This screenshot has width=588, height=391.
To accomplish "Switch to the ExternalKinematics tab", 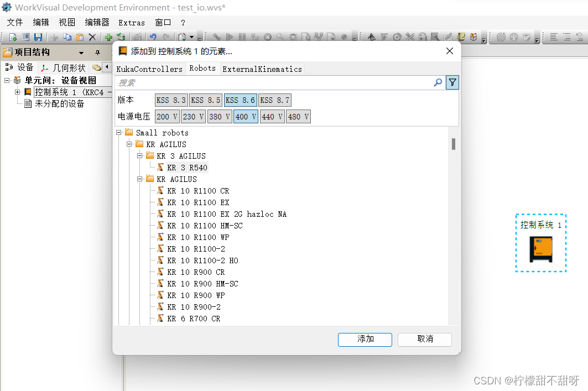I will point(262,69).
